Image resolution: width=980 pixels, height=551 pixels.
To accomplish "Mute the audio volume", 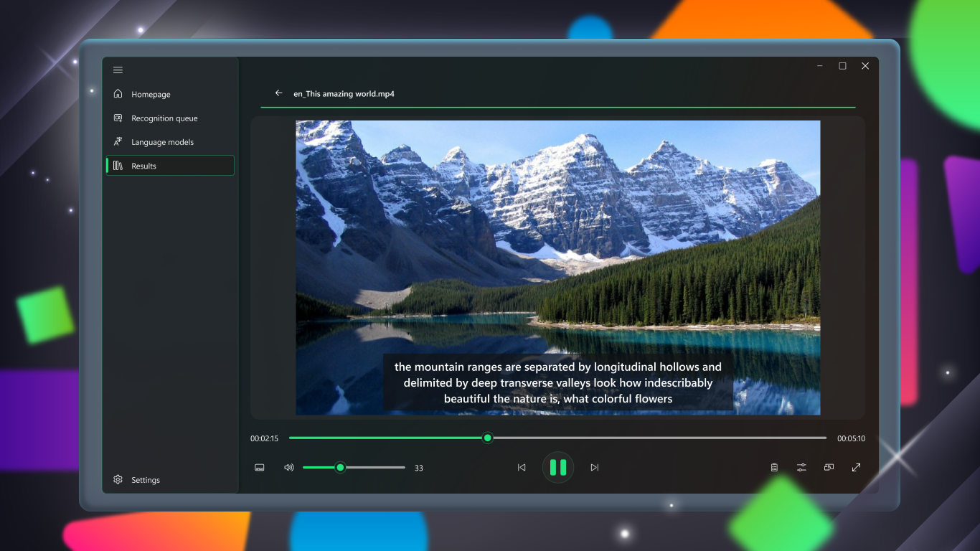I will 288,467.
